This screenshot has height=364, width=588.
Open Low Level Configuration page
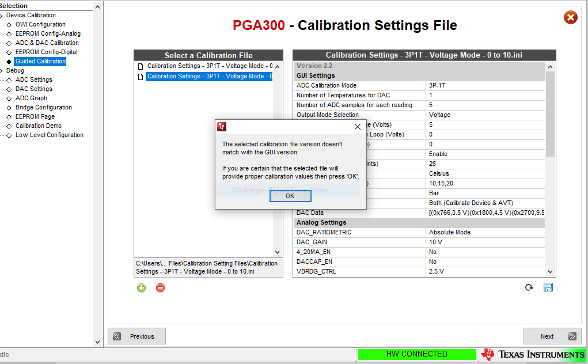click(x=50, y=135)
